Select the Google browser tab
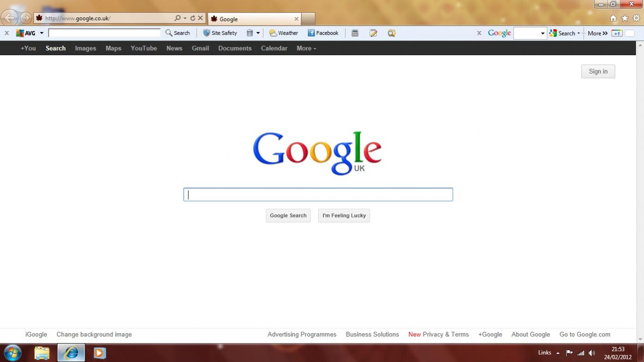 click(x=254, y=19)
